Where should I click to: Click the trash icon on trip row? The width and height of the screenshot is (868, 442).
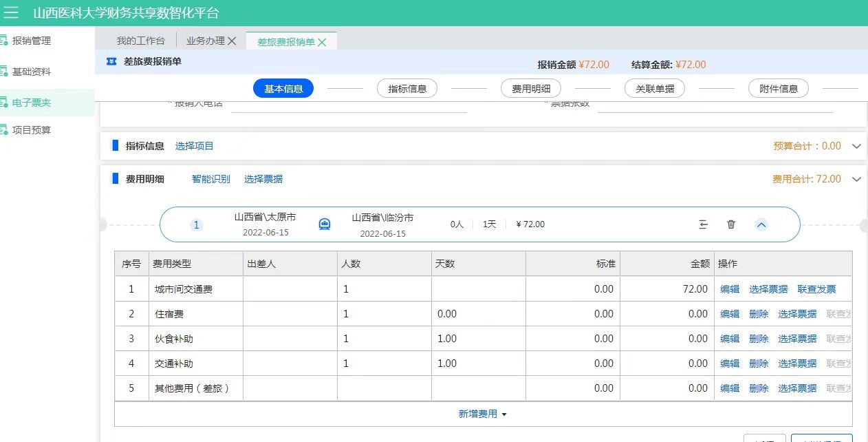click(731, 224)
